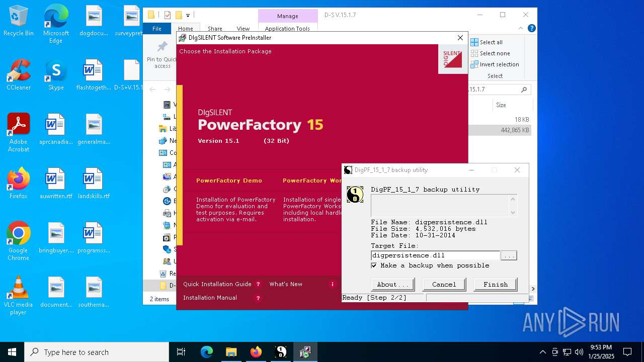Select the auwritten.rtf desktop file

click(56, 184)
